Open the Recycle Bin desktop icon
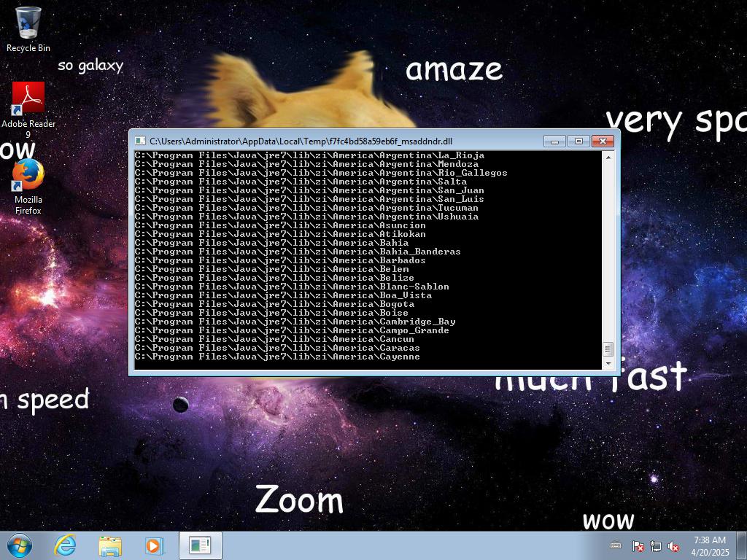The width and height of the screenshot is (747, 560). tap(28, 28)
